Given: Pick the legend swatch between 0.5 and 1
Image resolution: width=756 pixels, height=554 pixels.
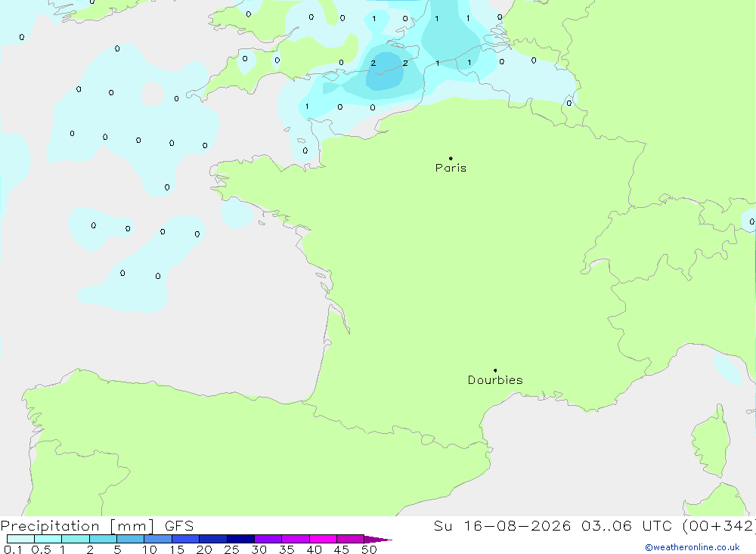Looking at the screenshot, I should point(48,539).
